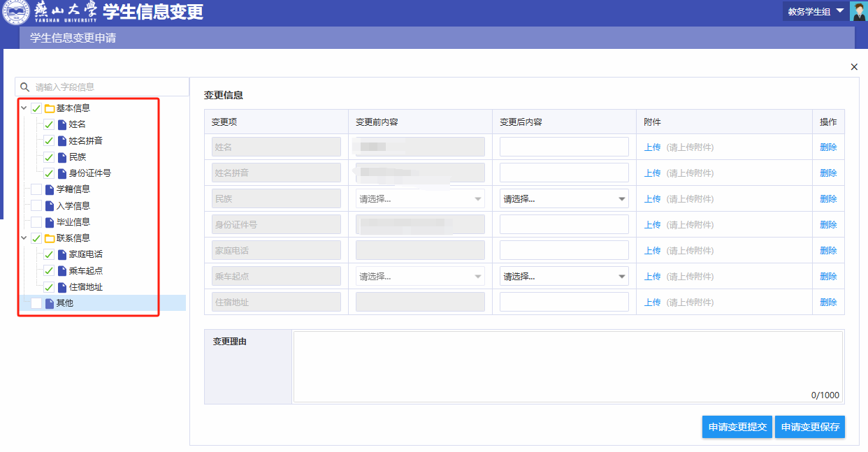Click the 变更理由 text area

(567, 367)
